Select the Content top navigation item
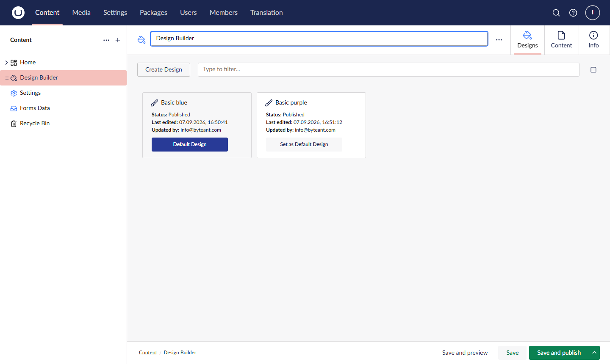The width and height of the screenshot is (610, 364). click(x=47, y=13)
